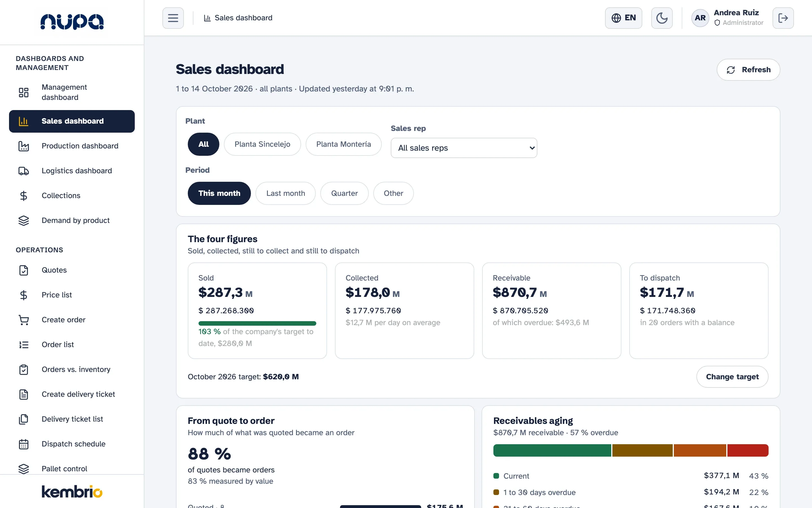Open Pallet control menu item
The image size is (812, 508).
click(x=72, y=468)
